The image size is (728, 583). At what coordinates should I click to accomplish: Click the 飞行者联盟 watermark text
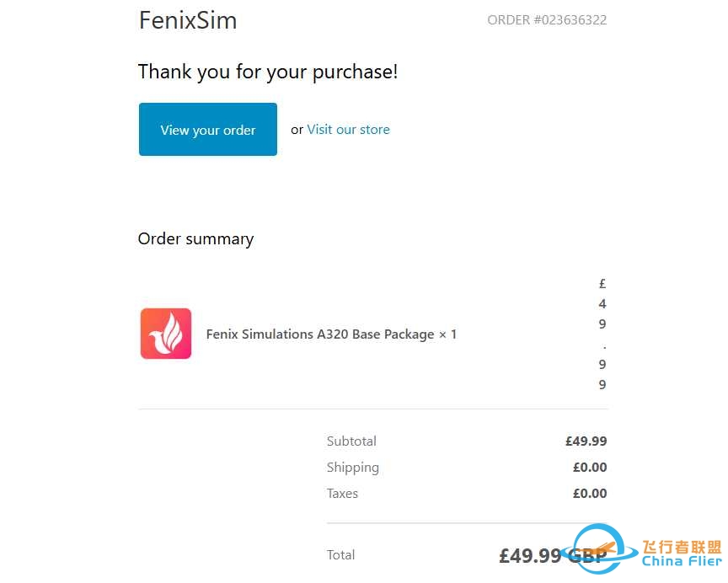[682, 547]
